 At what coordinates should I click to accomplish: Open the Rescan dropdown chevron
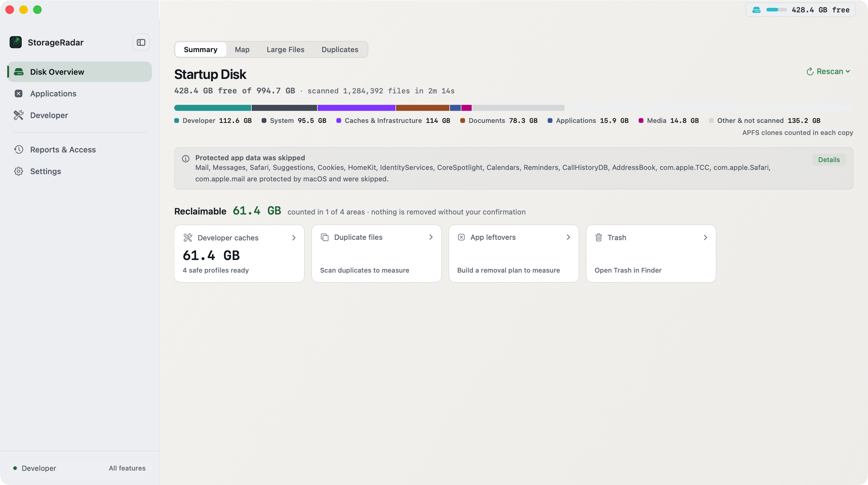(x=848, y=72)
